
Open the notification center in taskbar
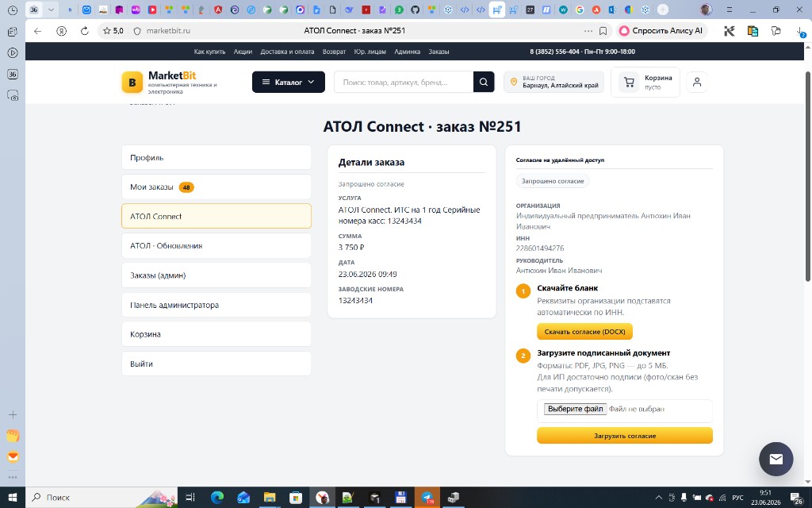pos(796,498)
